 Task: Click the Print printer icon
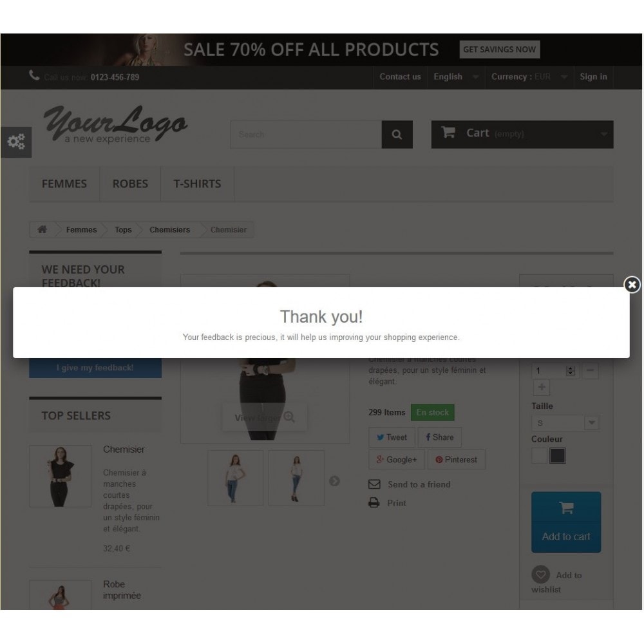374,503
